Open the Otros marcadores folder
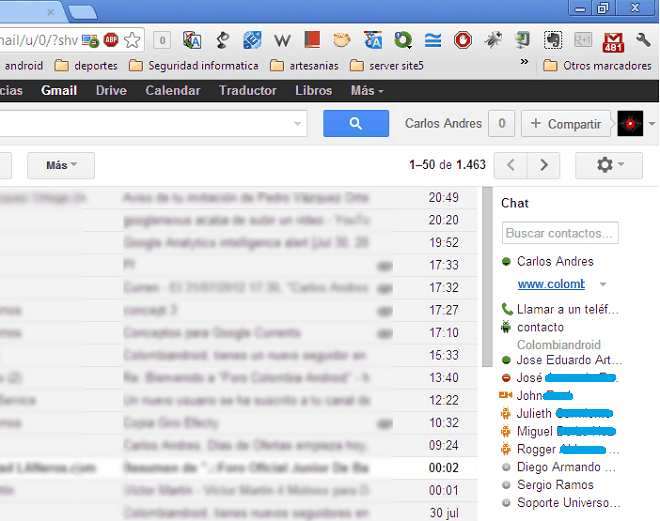Screen dimensions: 660x521 597,66
